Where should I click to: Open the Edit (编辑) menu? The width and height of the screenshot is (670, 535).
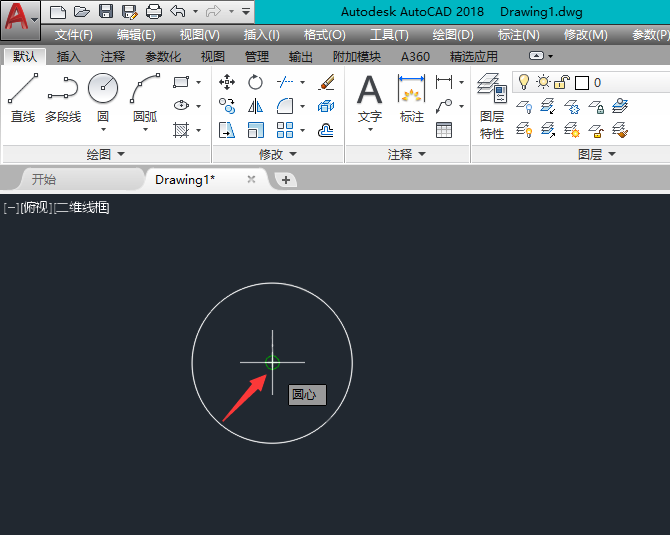coord(136,35)
